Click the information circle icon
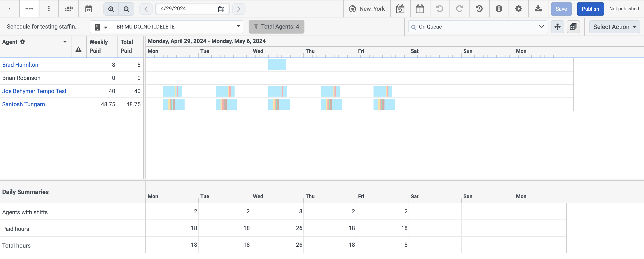Screen dimensions: 644x259 [499, 9]
